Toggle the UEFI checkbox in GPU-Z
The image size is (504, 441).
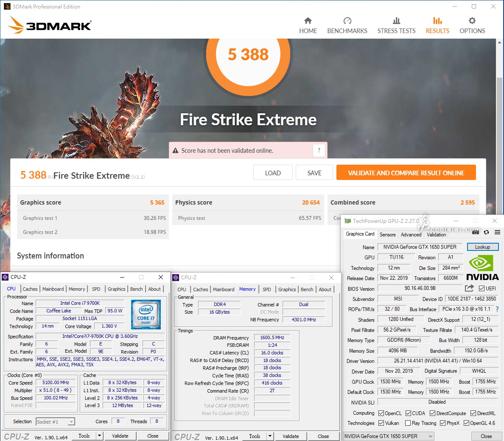482,288
